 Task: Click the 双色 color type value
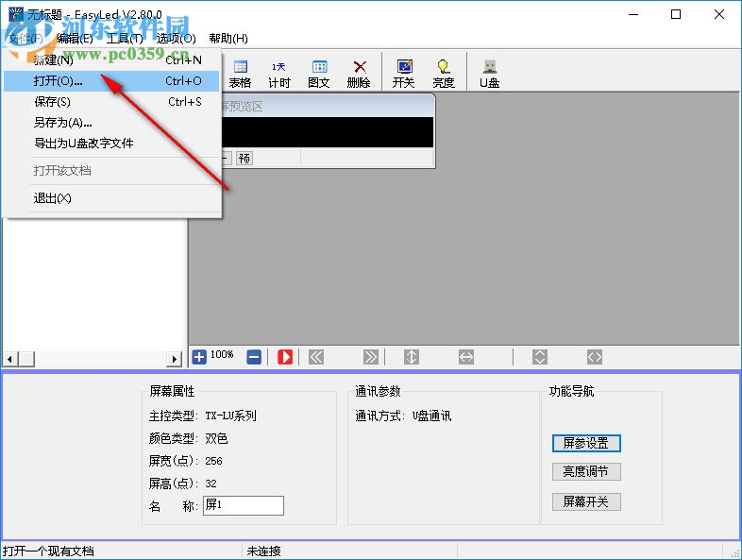[216, 438]
